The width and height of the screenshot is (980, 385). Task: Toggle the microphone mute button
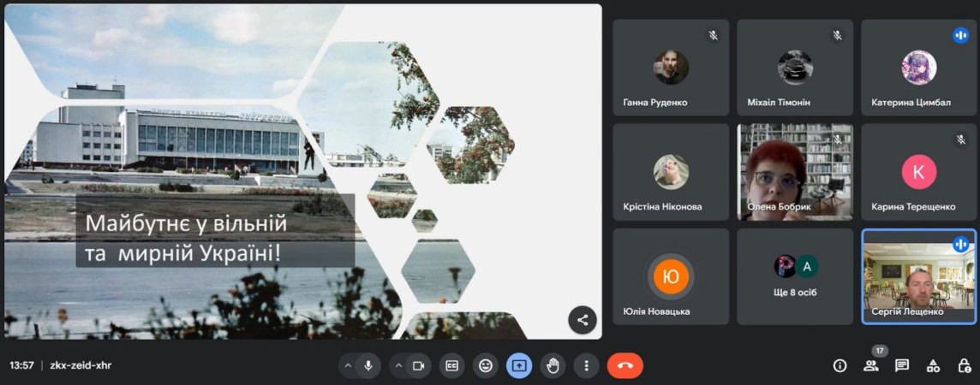coord(368,365)
